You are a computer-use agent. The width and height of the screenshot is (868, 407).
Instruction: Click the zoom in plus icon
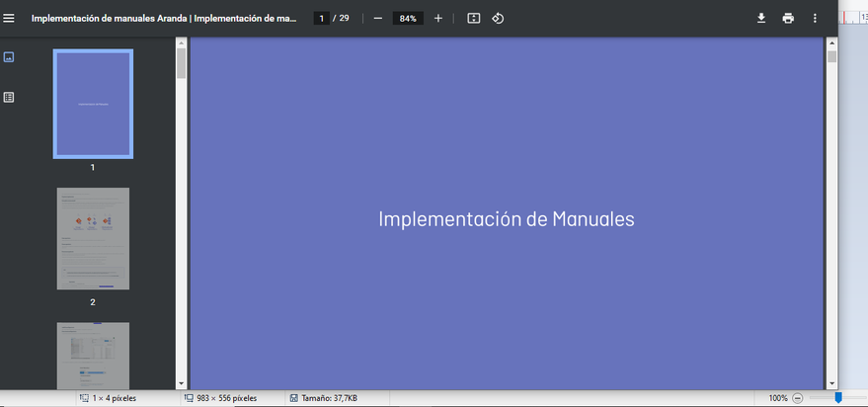[x=438, y=18]
